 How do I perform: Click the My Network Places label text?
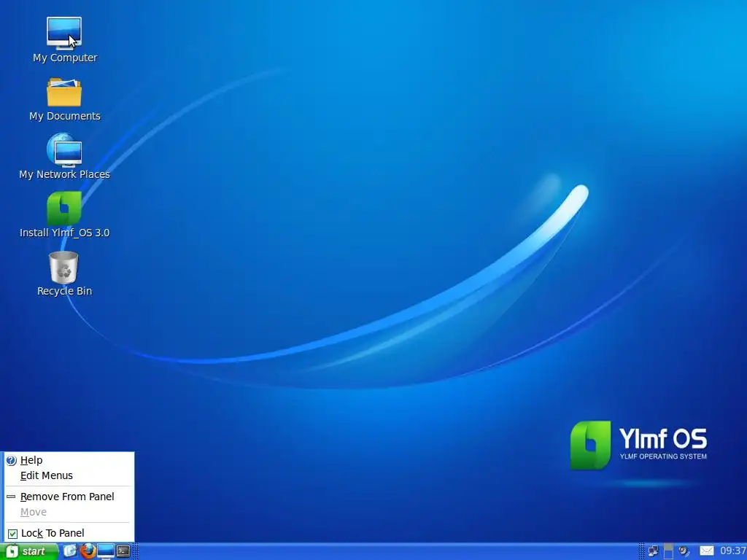point(64,174)
